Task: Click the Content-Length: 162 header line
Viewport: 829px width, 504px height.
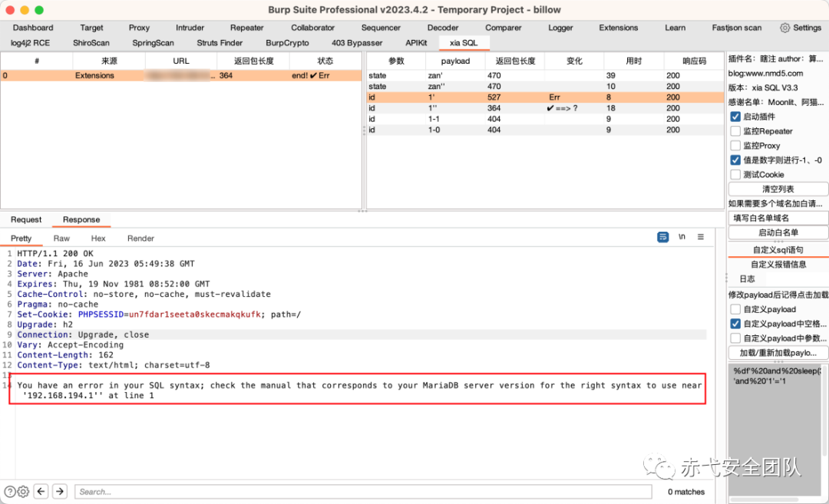Action: click(65, 355)
